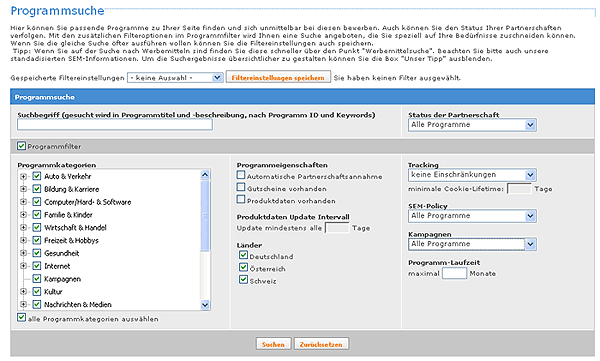Expand Computer/Hard- & Software category
Screen dimensions: 600x361
pos(23,202)
